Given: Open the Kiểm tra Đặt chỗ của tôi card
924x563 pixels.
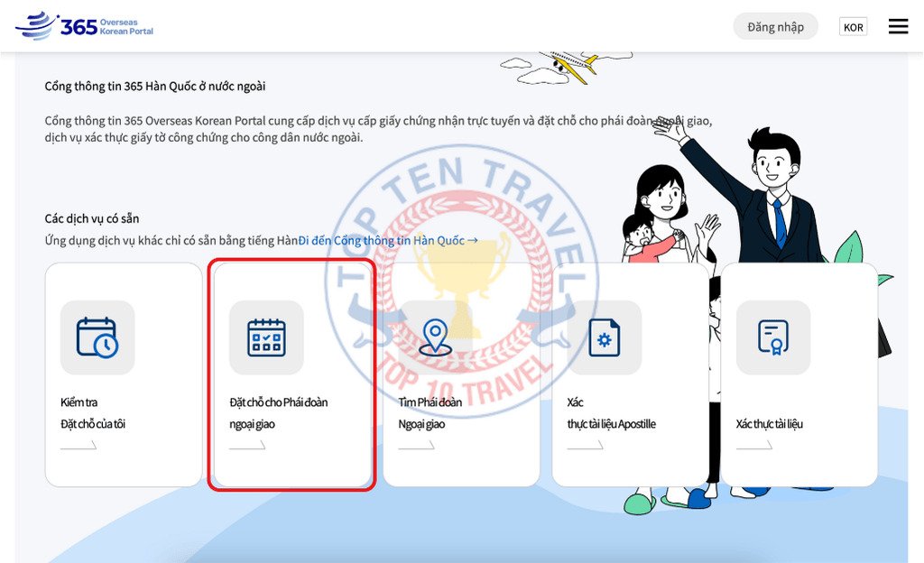Looking at the screenshot, I should [x=124, y=374].
